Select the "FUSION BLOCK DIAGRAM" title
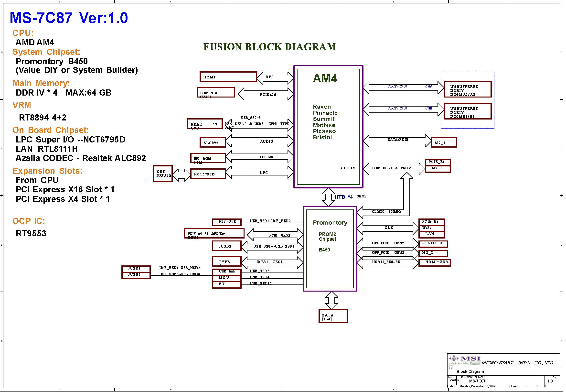 click(x=270, y=47)
